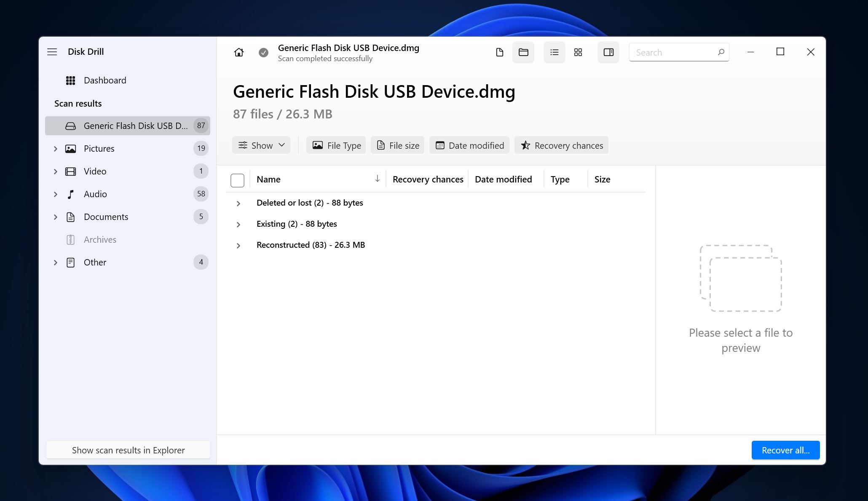Click Show scan results in Explorer
868x501 pixels.
128,450
